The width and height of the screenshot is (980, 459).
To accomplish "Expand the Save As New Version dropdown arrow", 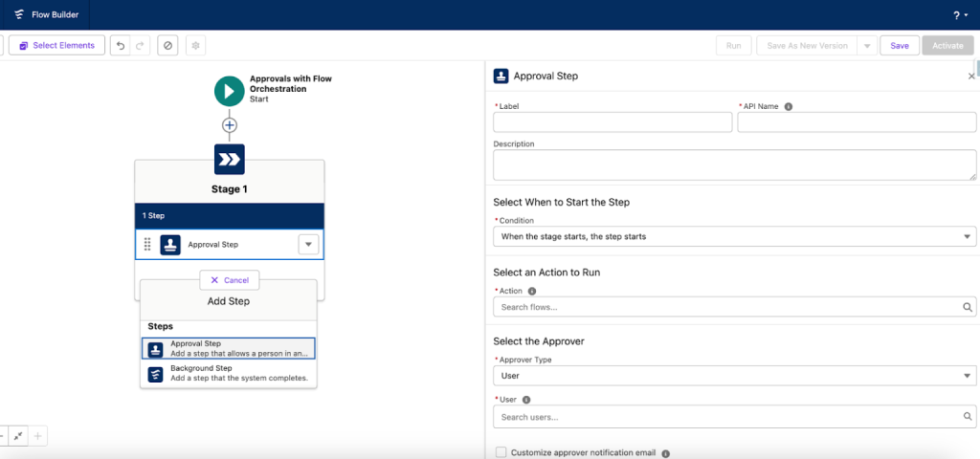I will click(x=866, y=46).
